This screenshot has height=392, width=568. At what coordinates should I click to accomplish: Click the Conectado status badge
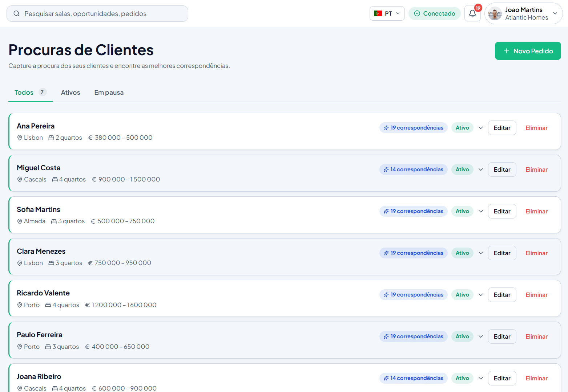435,13
